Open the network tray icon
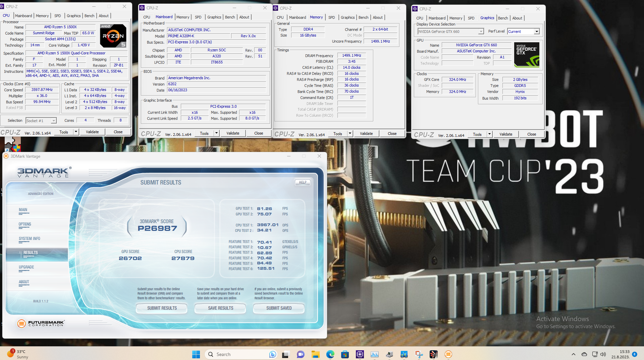Image resolution: width=644 pixels, height=360 pixels. (x=595, y=354)
